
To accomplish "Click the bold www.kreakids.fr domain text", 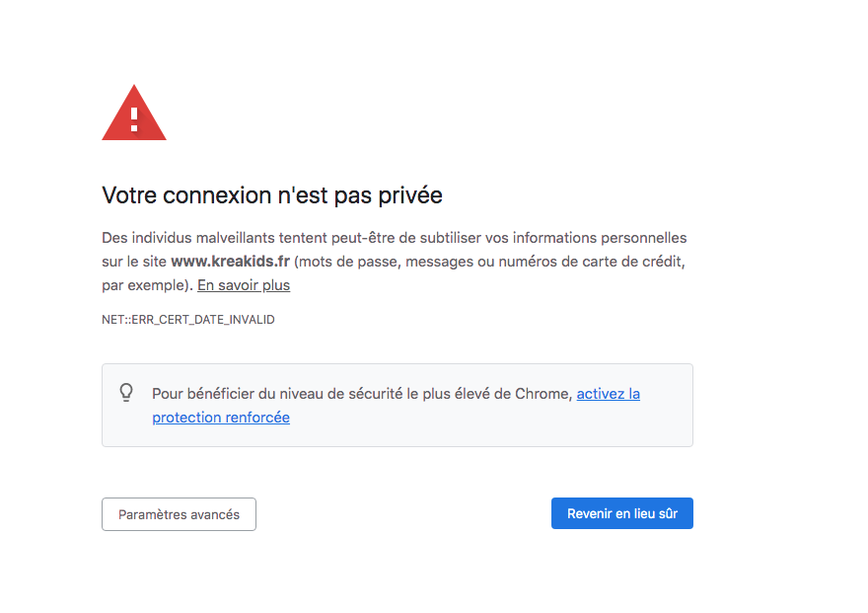I will [230, 262].
